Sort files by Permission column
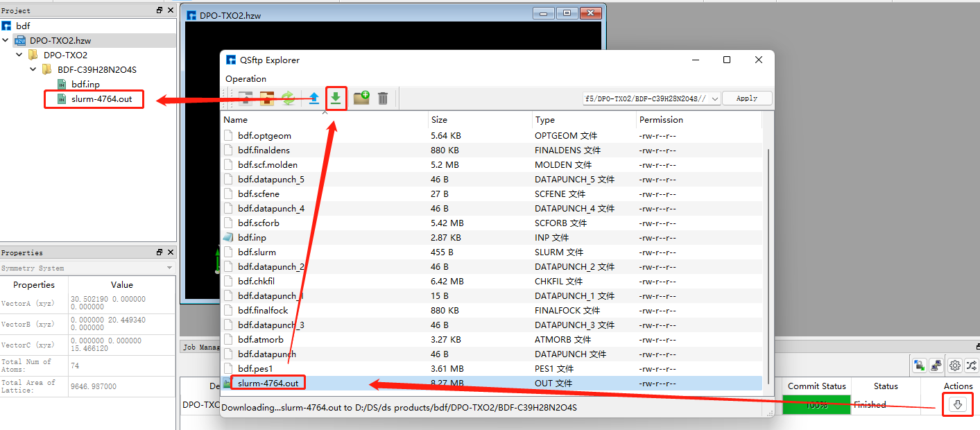 pos(698,120)
